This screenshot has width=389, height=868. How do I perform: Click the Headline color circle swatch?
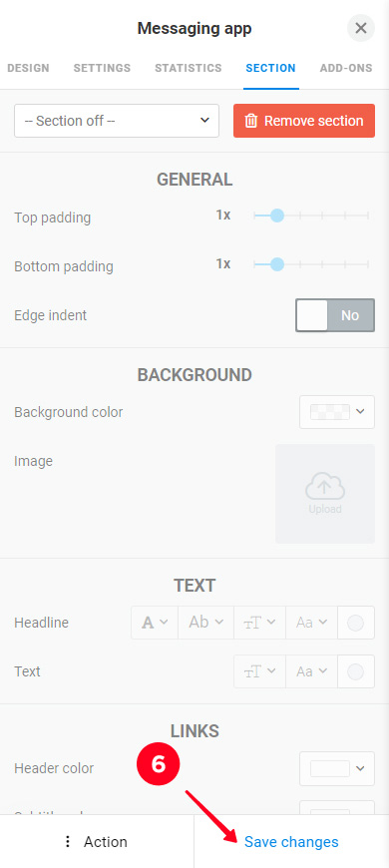pos(355,623)
